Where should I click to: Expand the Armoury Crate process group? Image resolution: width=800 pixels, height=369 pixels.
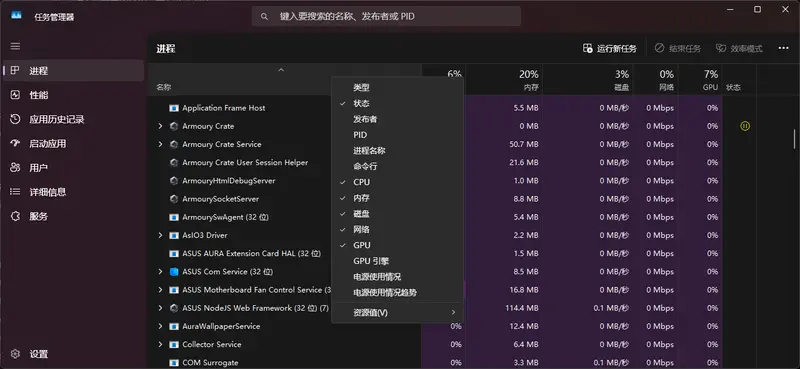(x=160, y=126)
